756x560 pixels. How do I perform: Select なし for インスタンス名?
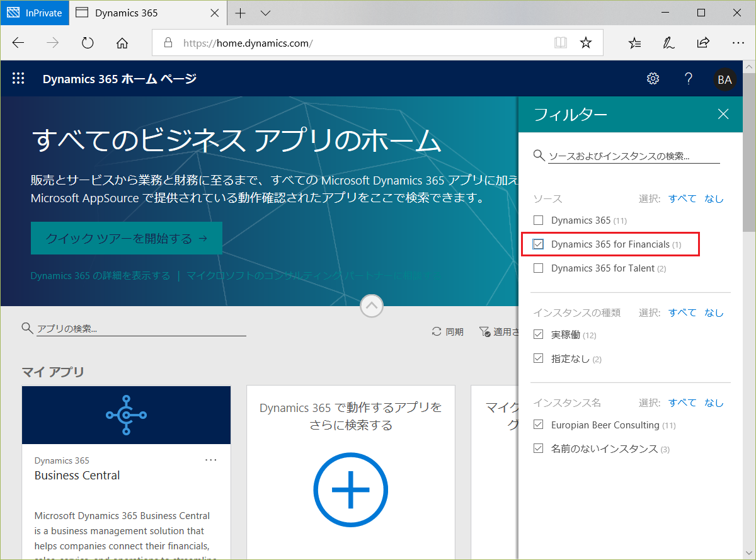pyautogui.click(x=714, y=403)
